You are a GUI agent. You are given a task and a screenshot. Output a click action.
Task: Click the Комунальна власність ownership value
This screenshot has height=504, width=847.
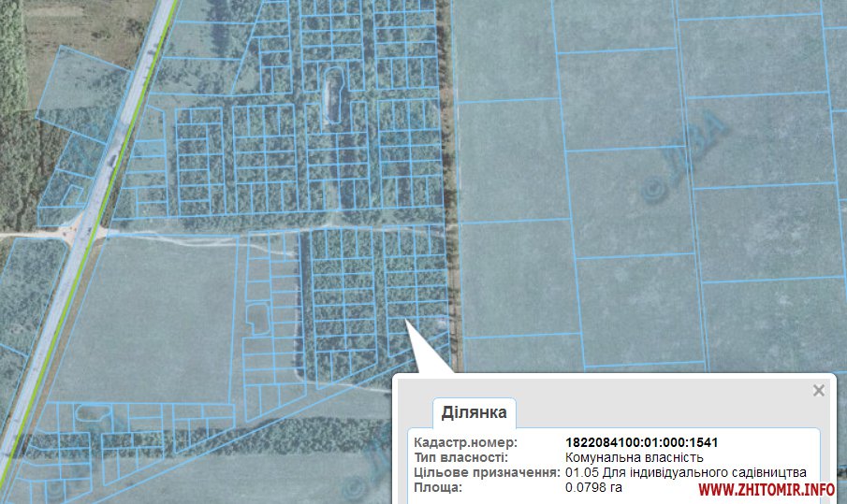click(x=634, y=457)
